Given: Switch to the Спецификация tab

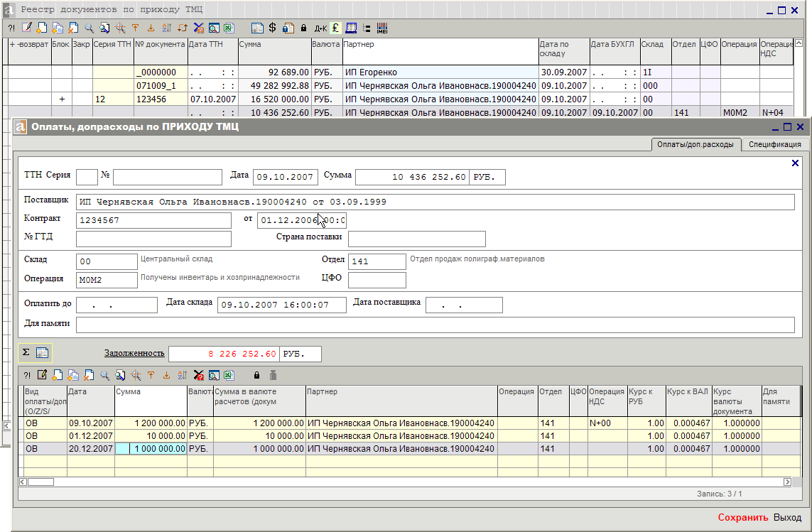Looking at the screenshot, I should (775, 144).
